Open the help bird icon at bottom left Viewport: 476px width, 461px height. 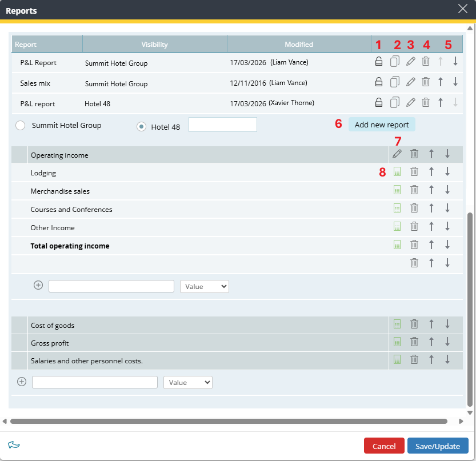click(x=14, y=445)
